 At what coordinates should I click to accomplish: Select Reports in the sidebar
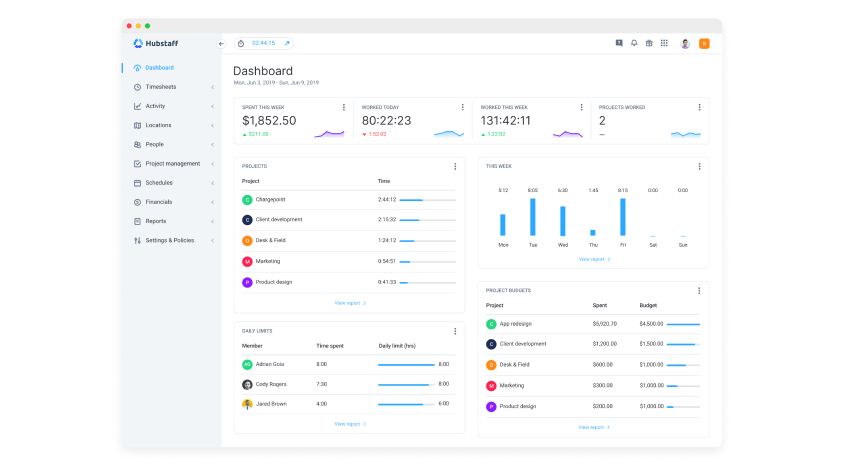pos(156,221)
